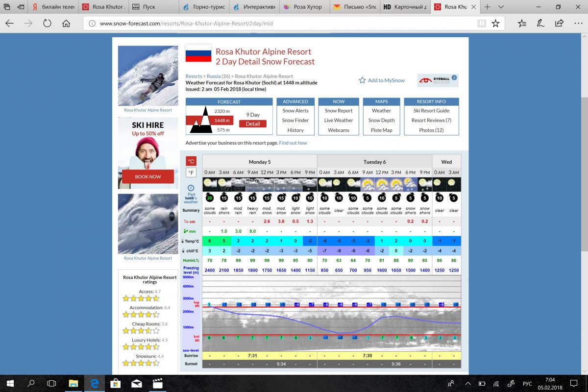
Task: Refresh the current page
Action: click(48, 23)
